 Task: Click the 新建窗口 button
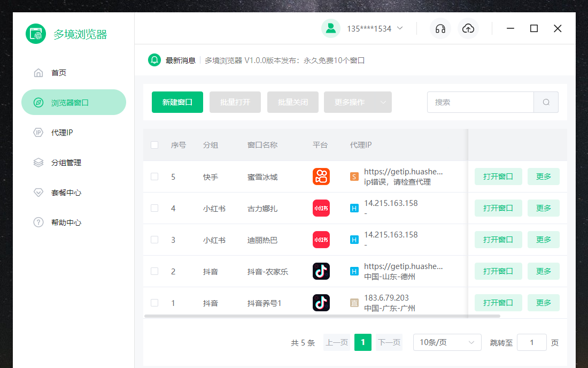coord(177,102)
